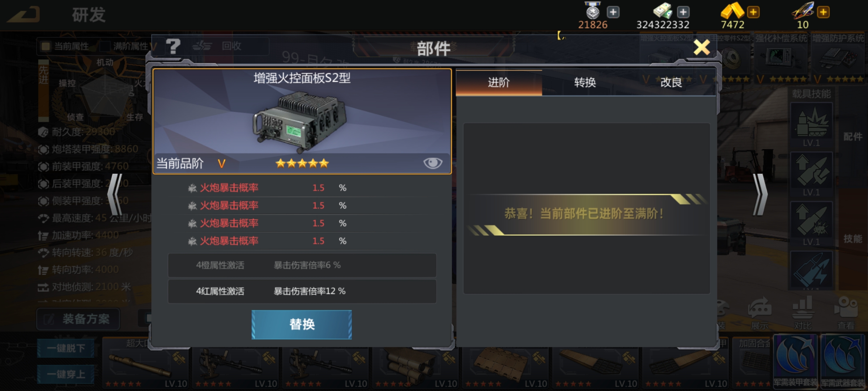Add medals using the plus icon
The height and width of the screenshot is (391, 868).
pos(613,12)
